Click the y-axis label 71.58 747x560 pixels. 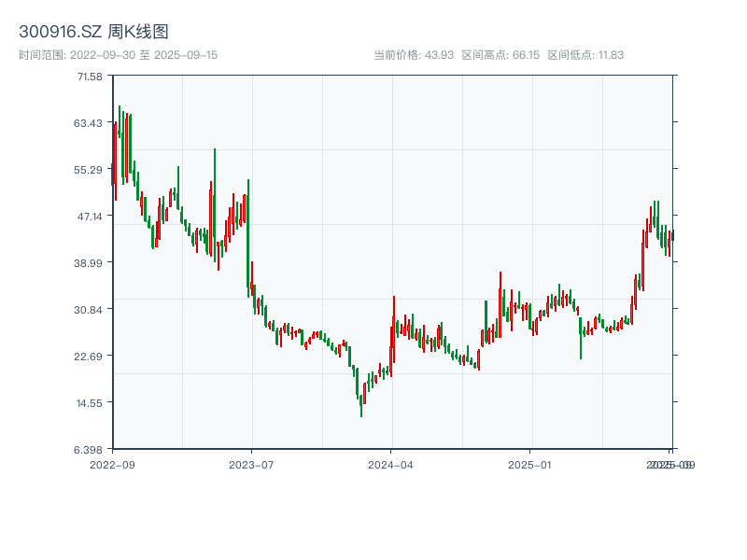point(90,77)
